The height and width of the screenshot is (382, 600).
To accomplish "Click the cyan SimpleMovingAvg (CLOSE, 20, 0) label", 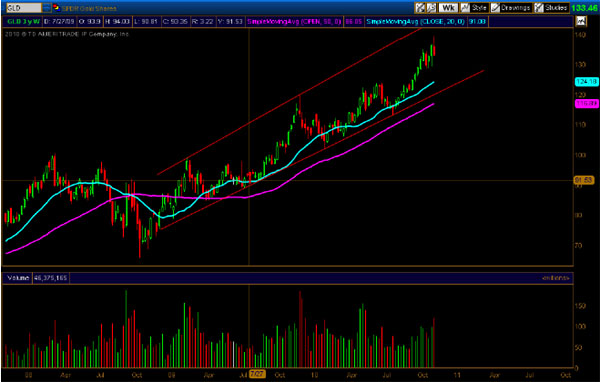I will pyautogui.click(x=415, y=22).
